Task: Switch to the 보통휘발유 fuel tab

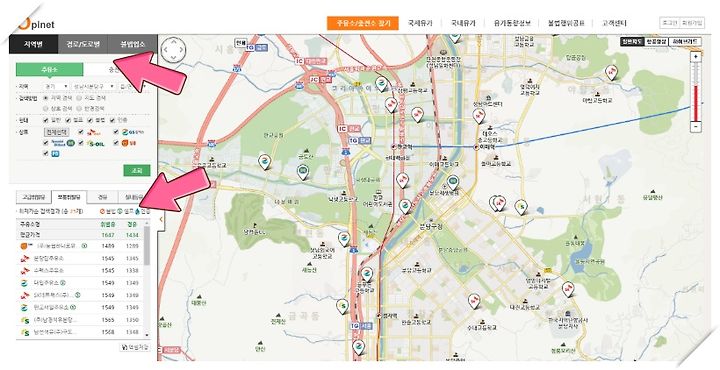Action: 69,197
